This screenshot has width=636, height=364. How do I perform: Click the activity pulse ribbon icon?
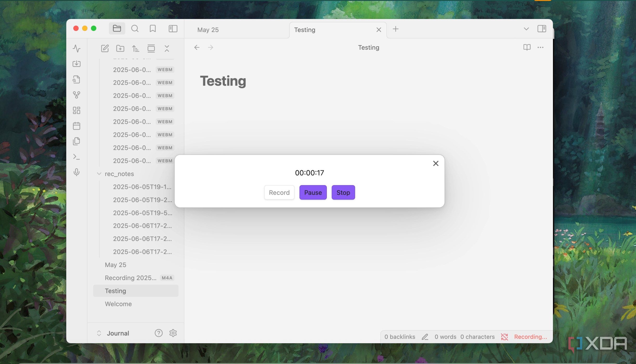(76, 48)
